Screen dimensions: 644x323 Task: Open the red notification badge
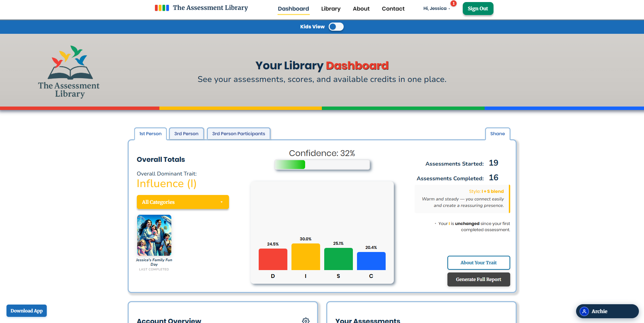point(454,3)
